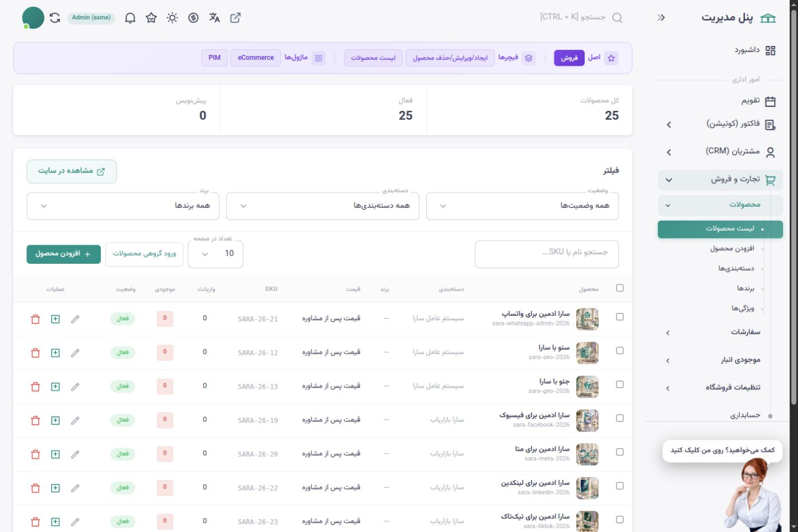
Task: Toggle light theme sun icon
Action: (172, 18)
